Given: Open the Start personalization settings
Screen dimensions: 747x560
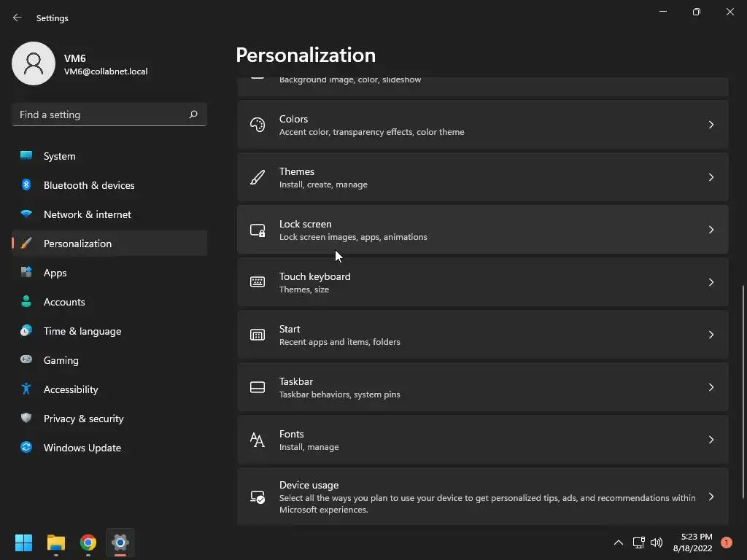Looking at the screenshot, I should (x=481, y=335).
